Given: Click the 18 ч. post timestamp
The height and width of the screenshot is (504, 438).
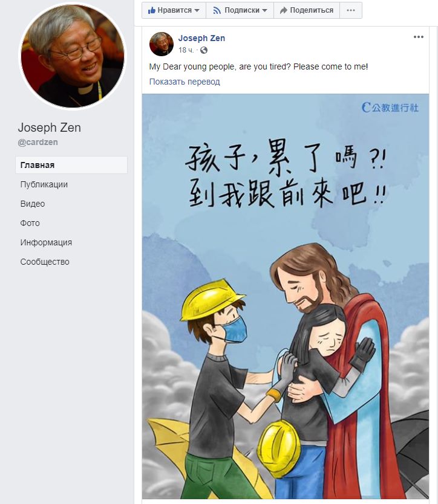Looking at the screenshot, I should (x=186, y=50).
